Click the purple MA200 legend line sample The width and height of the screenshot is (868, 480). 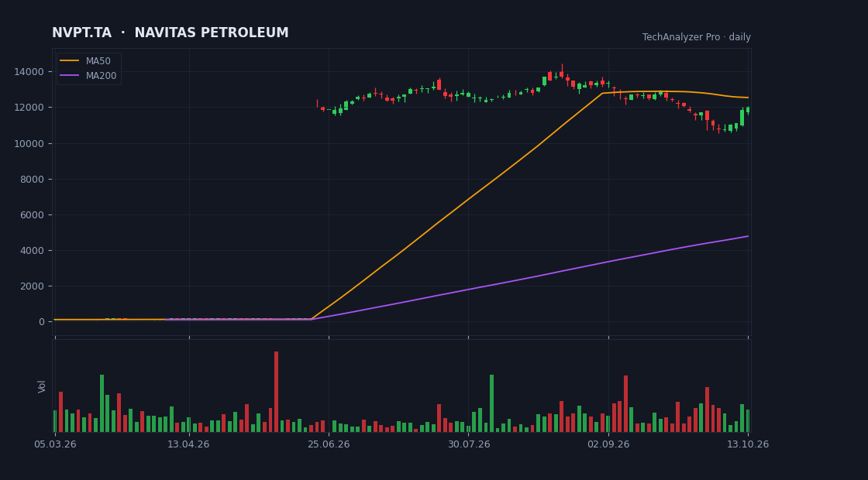(70, 76)
